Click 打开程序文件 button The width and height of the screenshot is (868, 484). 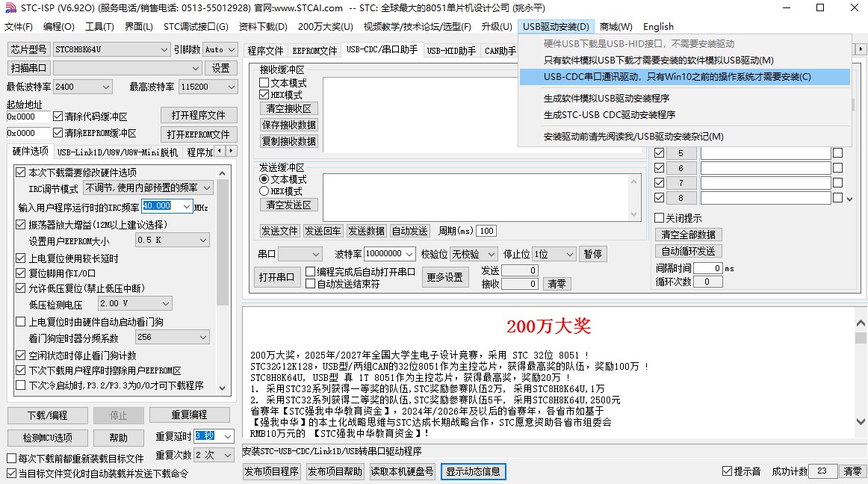pos(199,115)
